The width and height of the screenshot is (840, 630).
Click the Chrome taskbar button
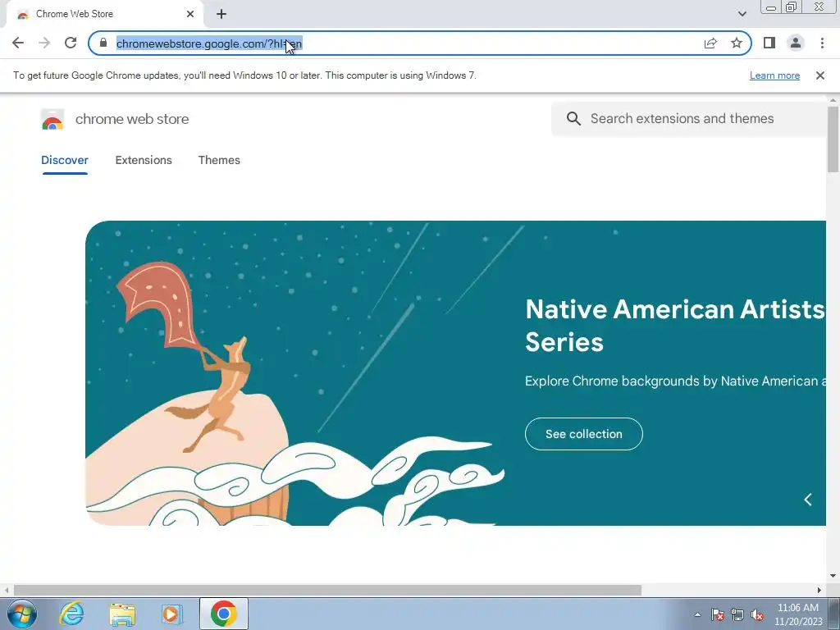(223, 614)
